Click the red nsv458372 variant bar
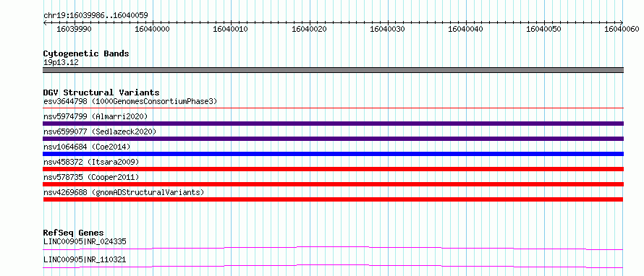Screen dimensions: 644x276 [334, 169]
